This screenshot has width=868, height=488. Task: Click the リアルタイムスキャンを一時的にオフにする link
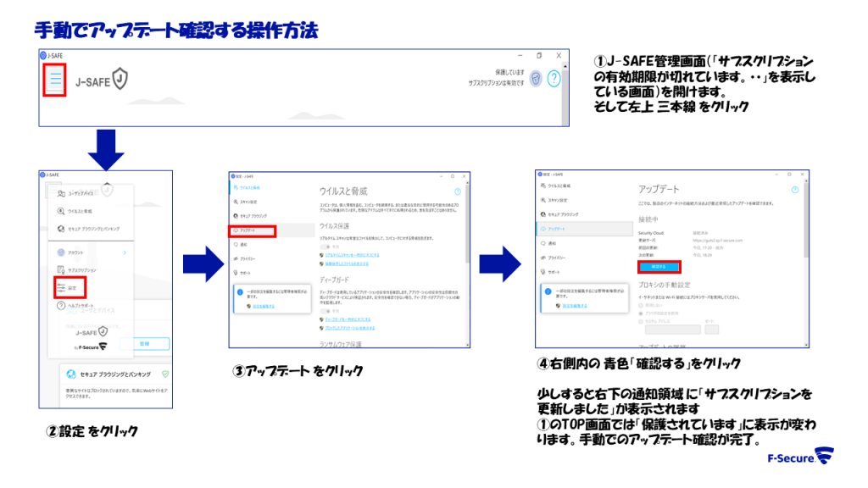point(352,255)
